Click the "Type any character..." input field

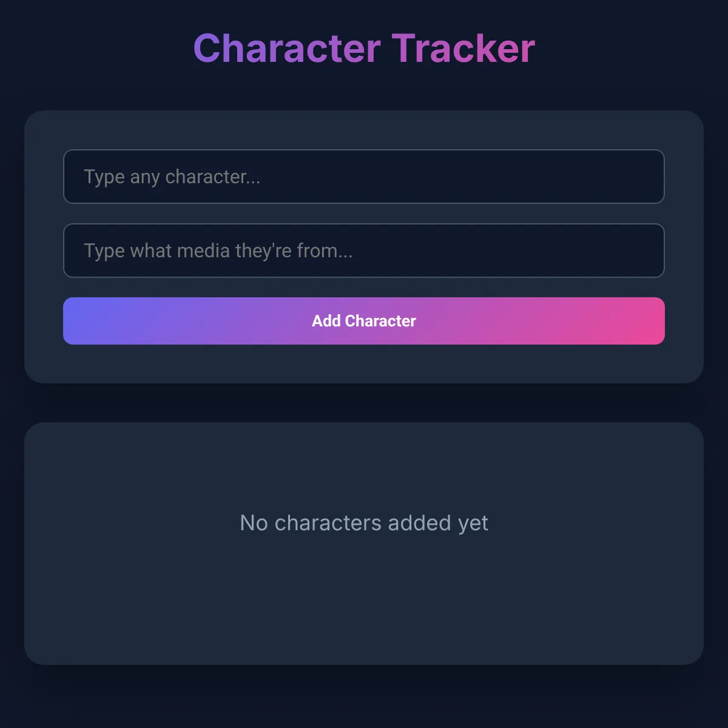coord(364,177)
